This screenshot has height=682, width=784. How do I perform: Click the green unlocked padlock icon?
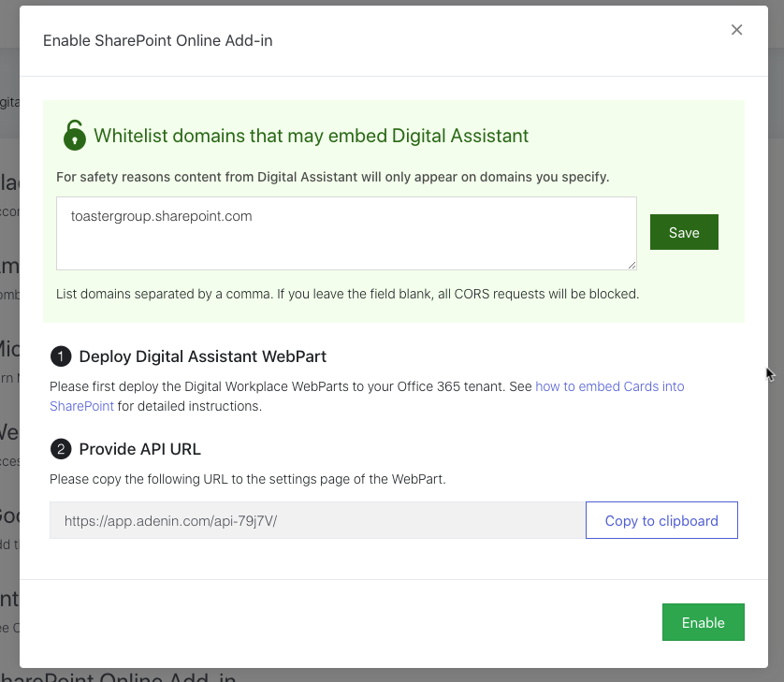75,135
